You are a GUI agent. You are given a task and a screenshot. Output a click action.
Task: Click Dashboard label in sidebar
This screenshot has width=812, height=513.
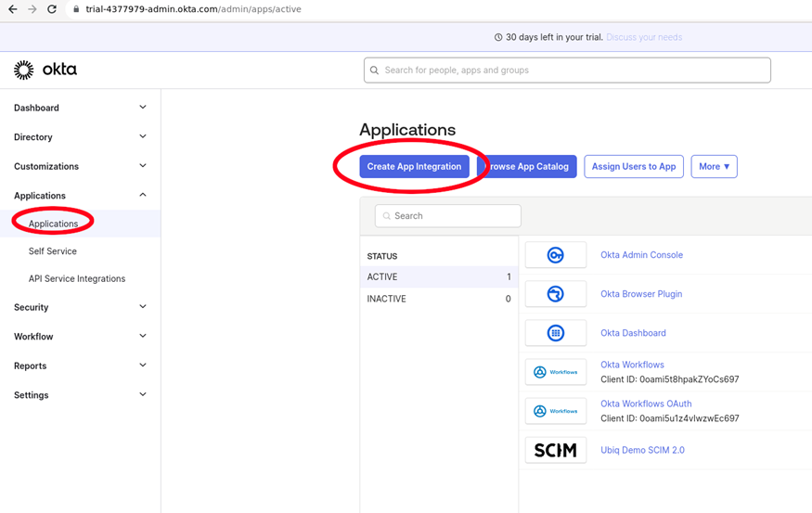click(x=36, y=108)
